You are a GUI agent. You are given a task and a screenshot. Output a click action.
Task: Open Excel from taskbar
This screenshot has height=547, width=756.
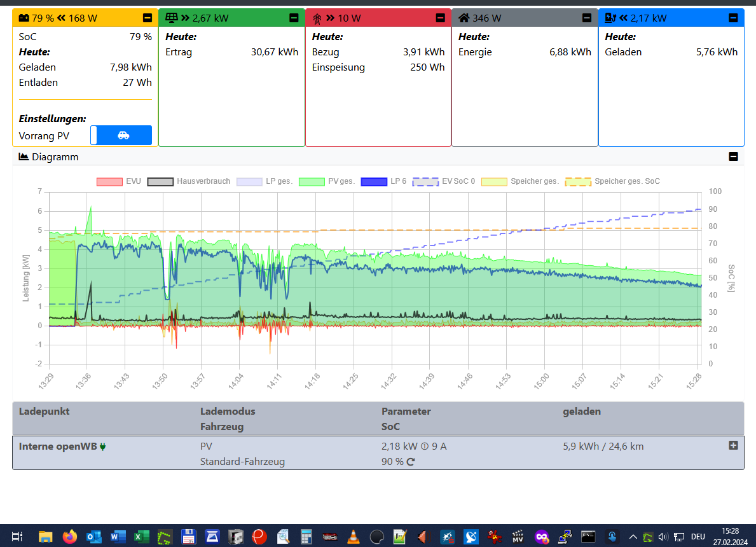[x=141, y=536]
